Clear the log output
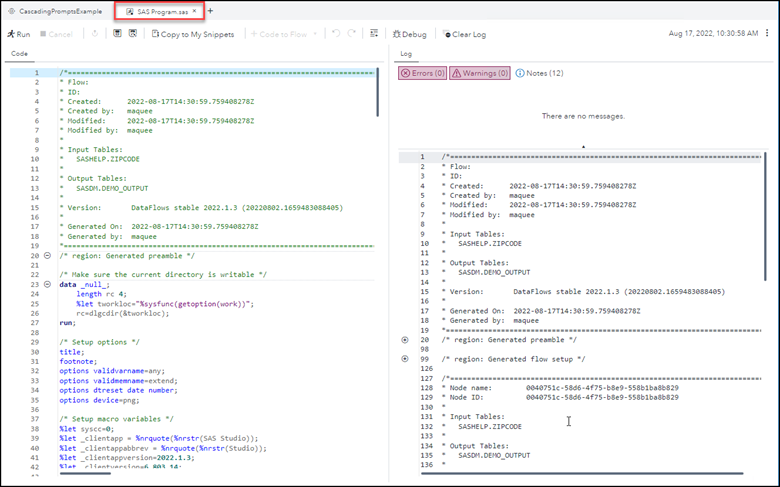The height and width of the screenshot is (487, 780). [463, 34]
